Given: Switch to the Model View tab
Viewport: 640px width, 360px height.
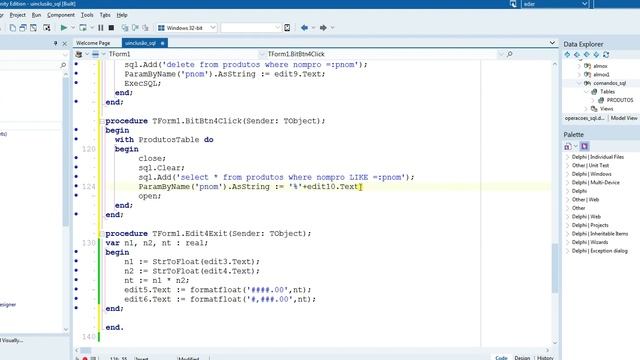Looking at the screenshot, I should point(624,118).
